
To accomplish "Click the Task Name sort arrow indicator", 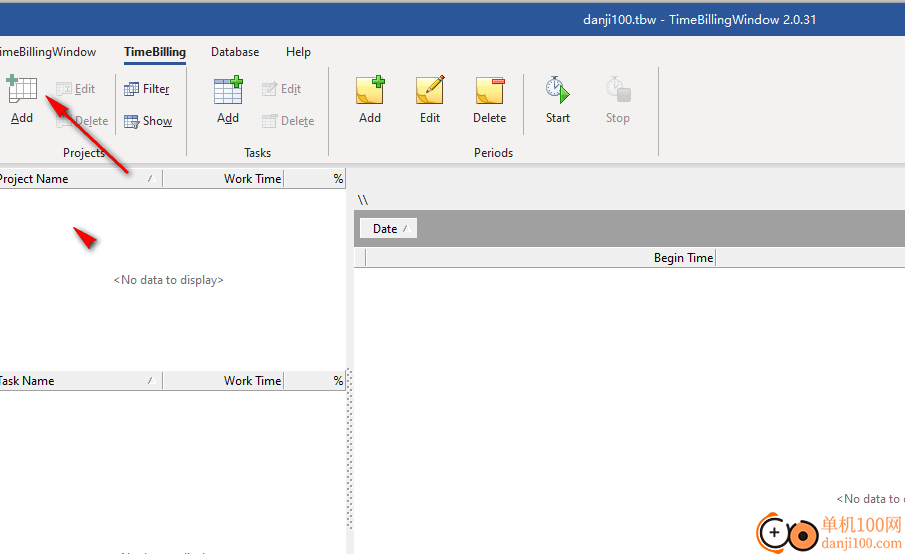I will [151, 381].
